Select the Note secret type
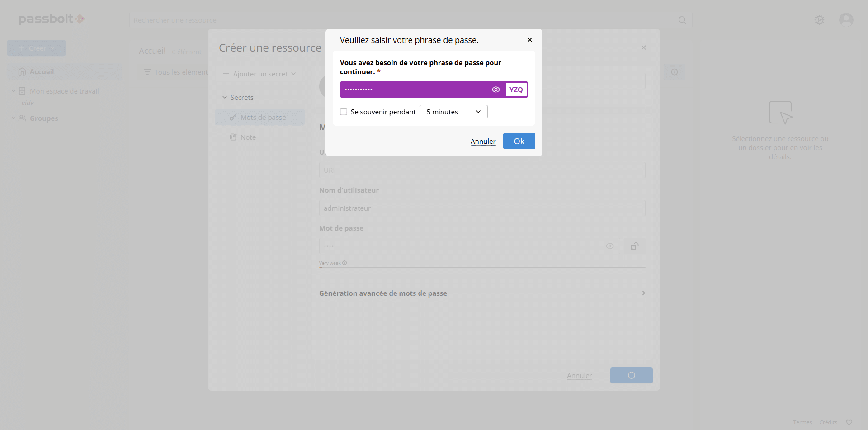This screenshot has width=868, height=430. tap(248, 137)
